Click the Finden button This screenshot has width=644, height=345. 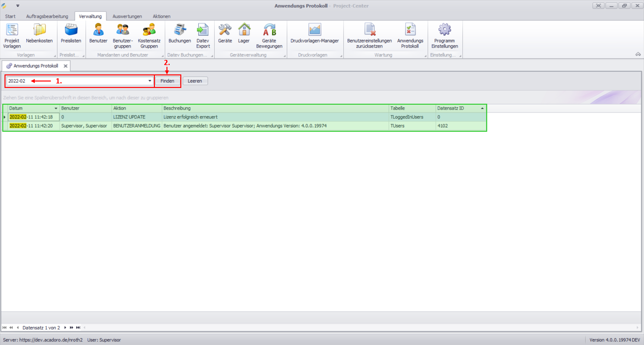coord(167,81)
